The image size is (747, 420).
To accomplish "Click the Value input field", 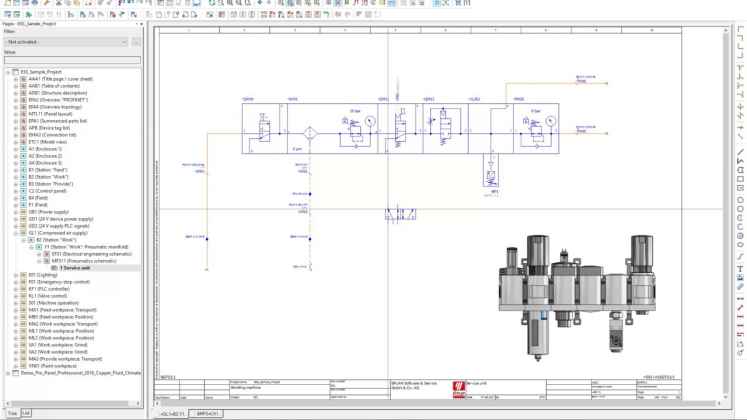I will tap(72, 60).
